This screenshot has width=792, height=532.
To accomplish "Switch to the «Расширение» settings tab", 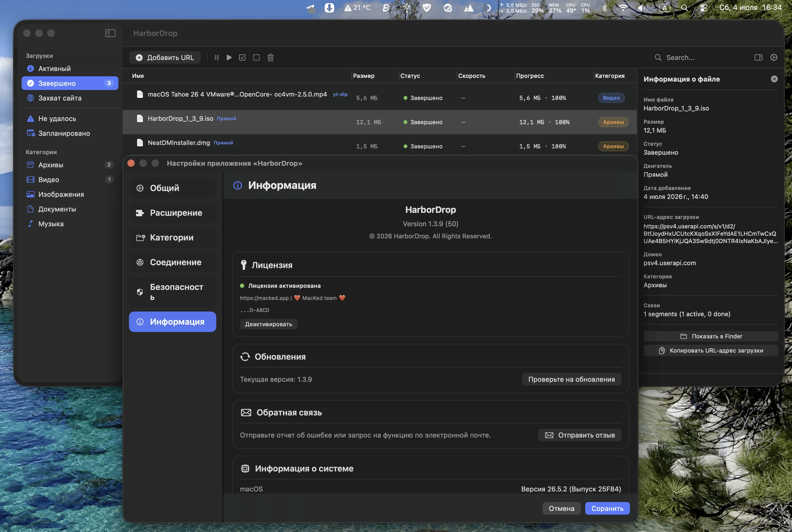I will point(172,213).
